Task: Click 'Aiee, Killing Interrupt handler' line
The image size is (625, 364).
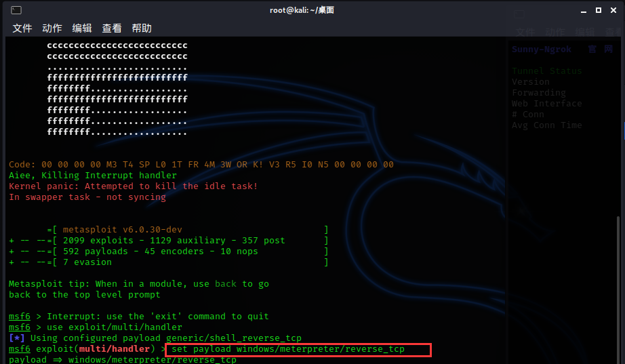Action: (92, 176)
